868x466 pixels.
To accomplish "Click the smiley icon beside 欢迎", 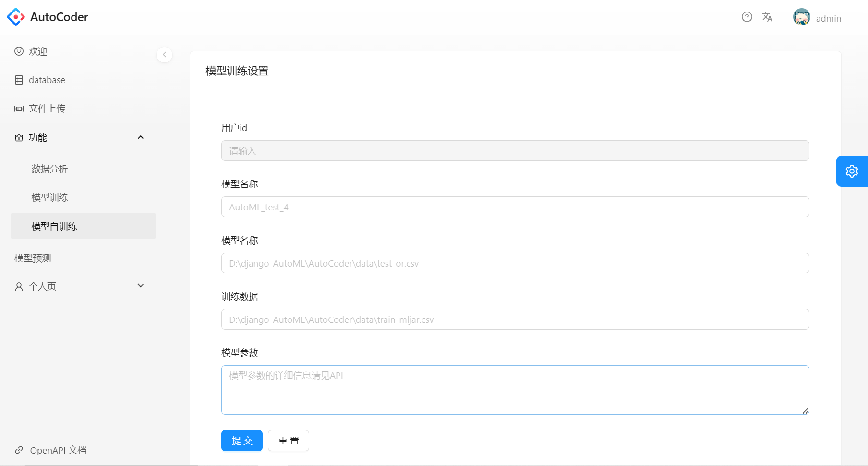I will pyautogui.click(x=19, y=51).
